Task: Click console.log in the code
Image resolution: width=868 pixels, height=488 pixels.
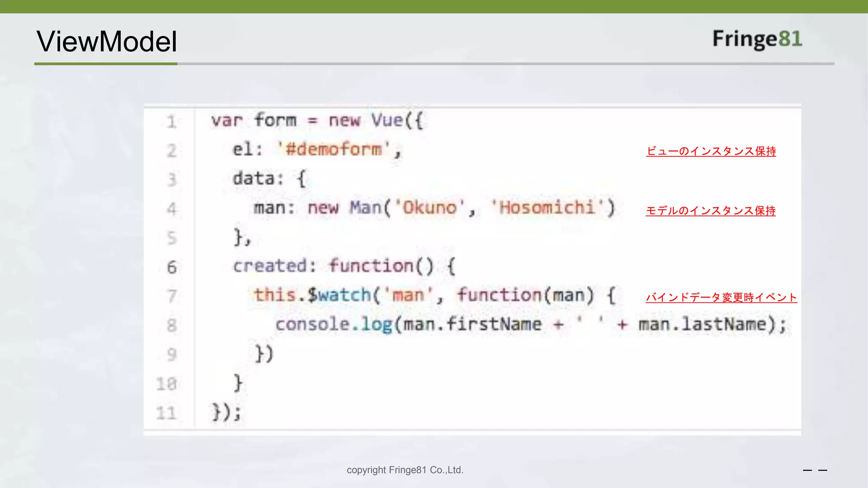Action: [334, 325]
